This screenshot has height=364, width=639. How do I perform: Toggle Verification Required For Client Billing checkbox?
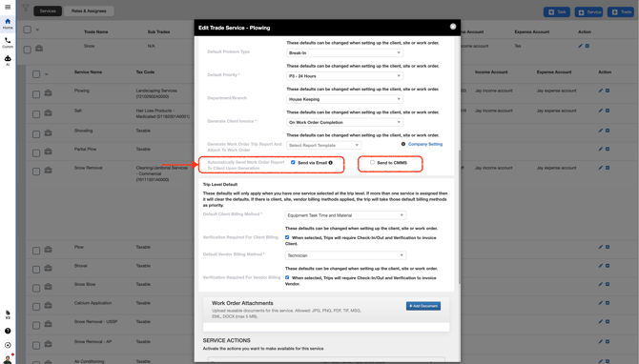click(287, 237)
